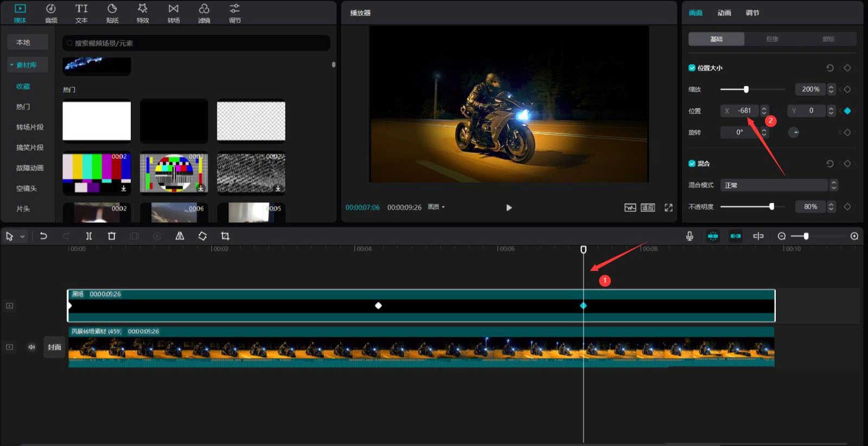
Task: Click the search field 搜索视频场景/元素
Action: point(196,43)
